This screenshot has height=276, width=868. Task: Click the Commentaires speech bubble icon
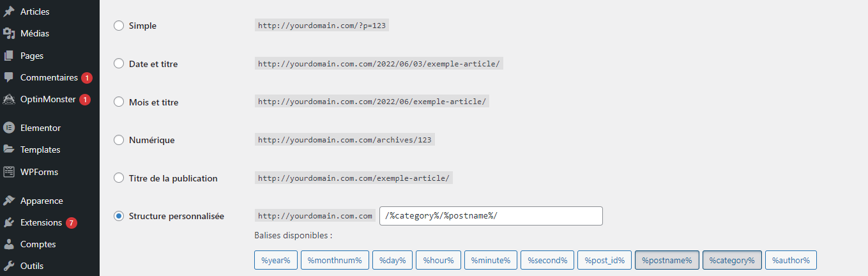tap(9, 77)
